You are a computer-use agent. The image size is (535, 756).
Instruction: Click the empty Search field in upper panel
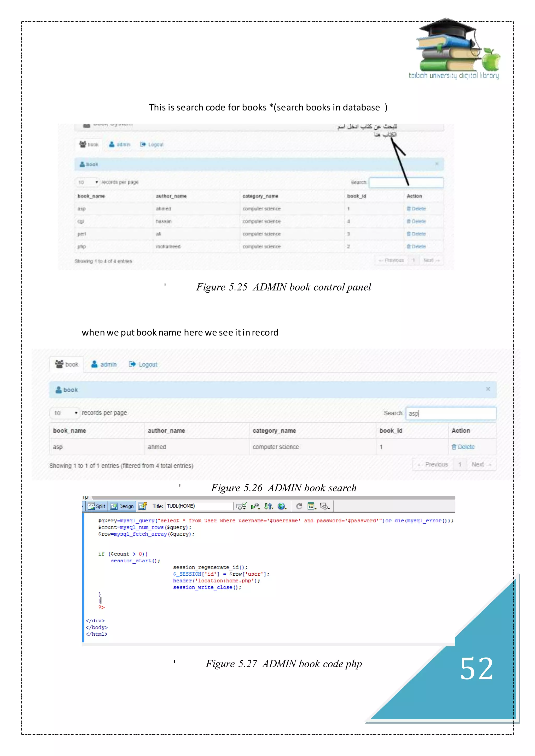[406, 182]
